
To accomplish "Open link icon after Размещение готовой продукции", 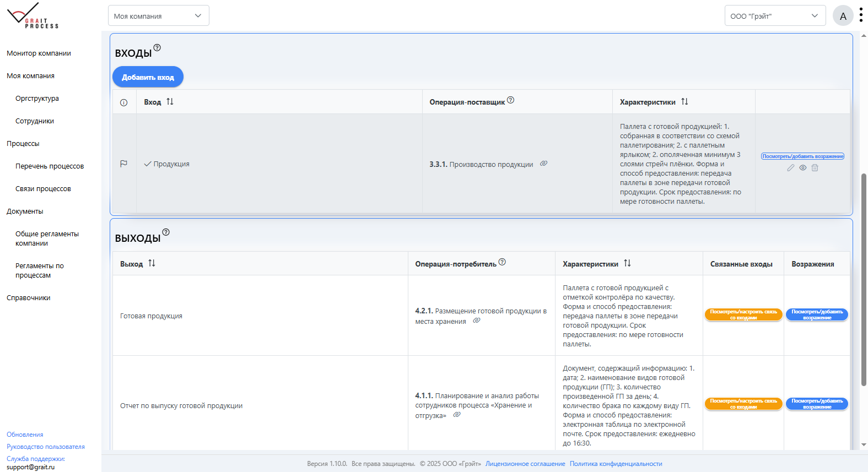I will coord(477,321).
